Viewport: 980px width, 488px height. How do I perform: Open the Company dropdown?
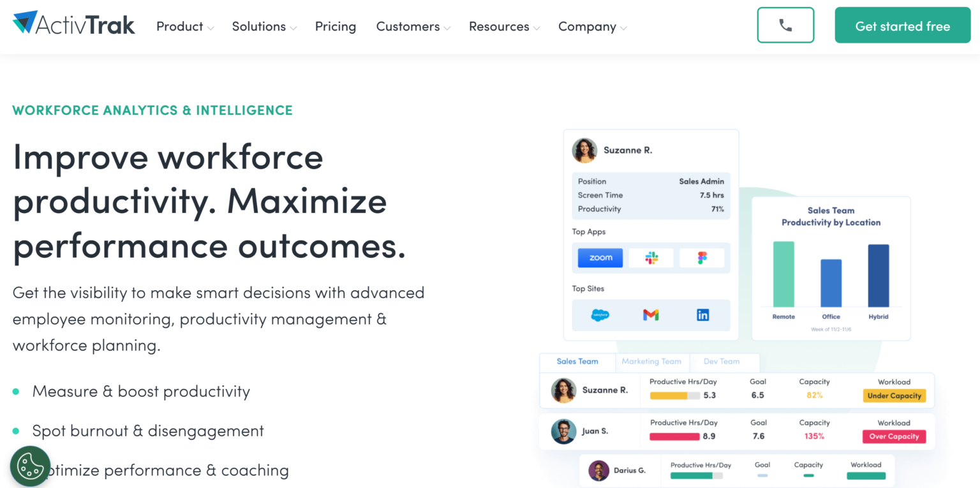pos(591,27)
